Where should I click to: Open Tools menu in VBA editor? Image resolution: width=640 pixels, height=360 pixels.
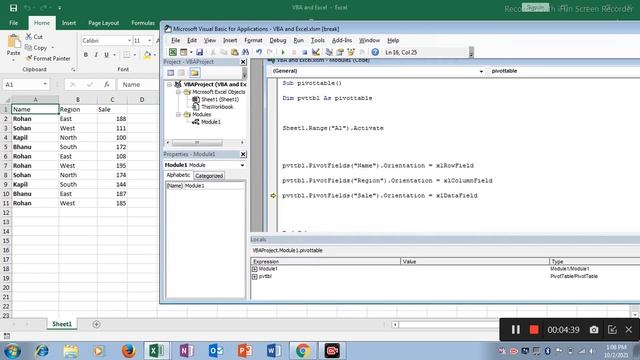click(318, 40)
